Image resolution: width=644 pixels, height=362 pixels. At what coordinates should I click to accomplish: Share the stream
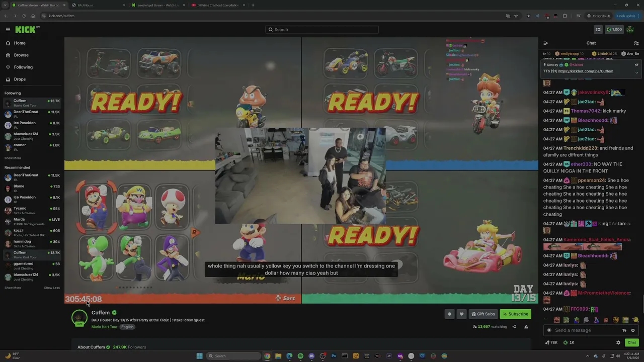514,327
